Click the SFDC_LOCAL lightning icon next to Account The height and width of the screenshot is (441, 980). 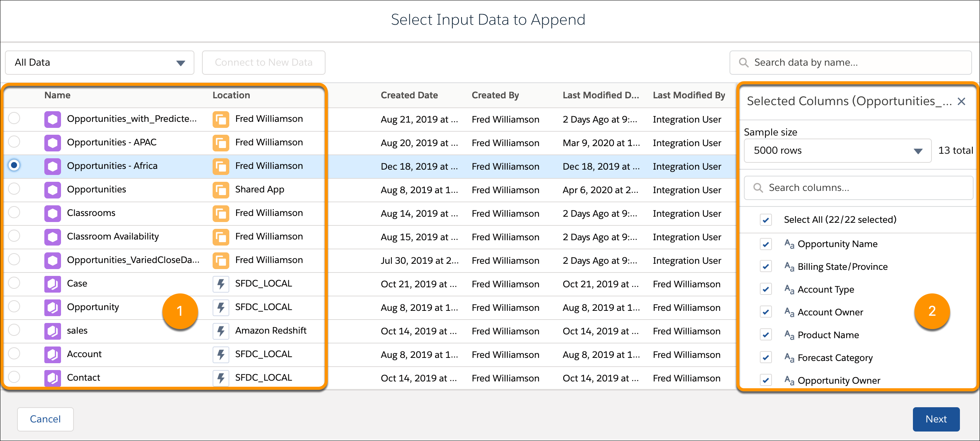click(x=221, y=354)
